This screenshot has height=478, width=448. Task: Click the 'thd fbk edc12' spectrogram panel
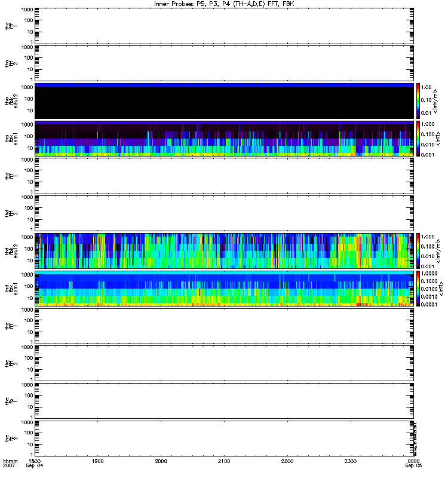coord(224,251)
